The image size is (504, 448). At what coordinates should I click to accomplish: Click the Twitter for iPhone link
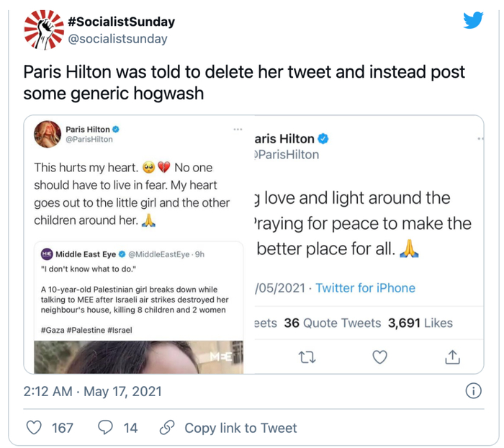point(365,288)
